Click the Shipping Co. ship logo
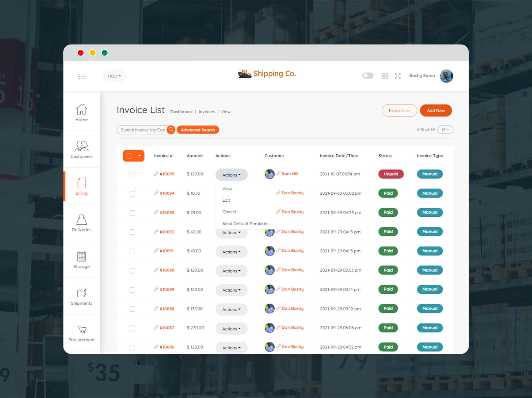 (x=244, y=74)
